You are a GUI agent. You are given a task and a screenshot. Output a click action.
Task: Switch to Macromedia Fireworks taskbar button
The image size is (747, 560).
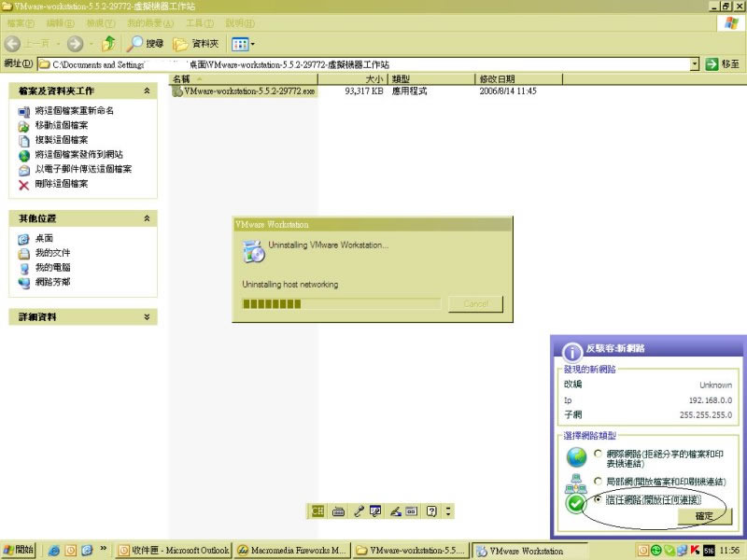292,551
